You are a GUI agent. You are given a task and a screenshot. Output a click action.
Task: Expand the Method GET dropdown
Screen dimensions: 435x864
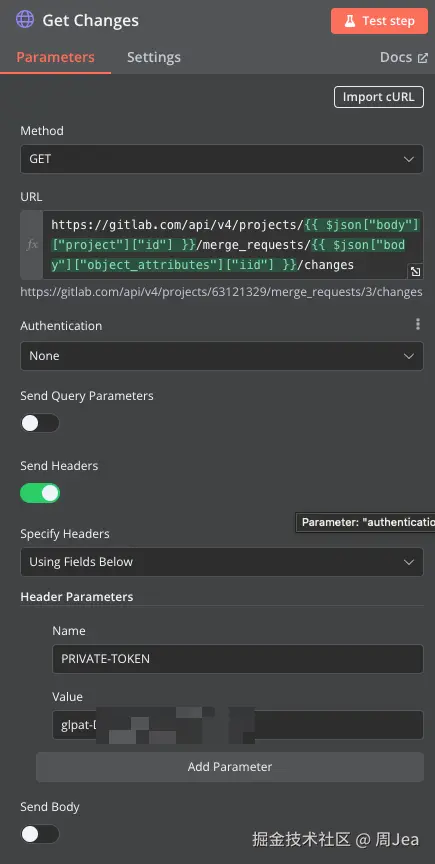coord(222,159)
